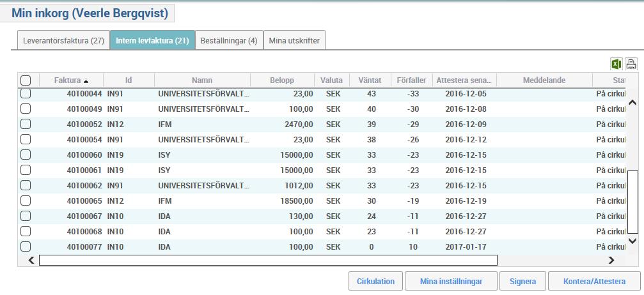Image resolution: width=644 pixels, height=295 pixels.
Task: Select the Intern levfaktura (21) tab
Action: pos(152,41)
